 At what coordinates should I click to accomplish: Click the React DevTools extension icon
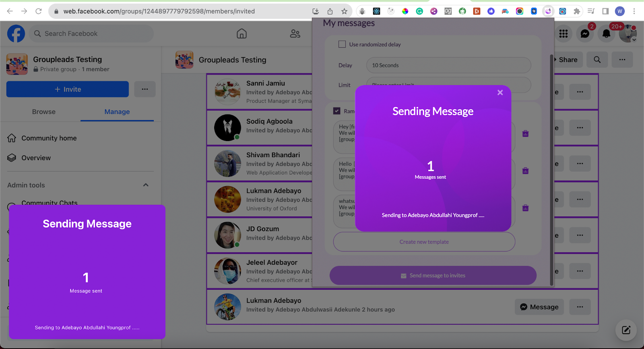[x=376, y=11]
